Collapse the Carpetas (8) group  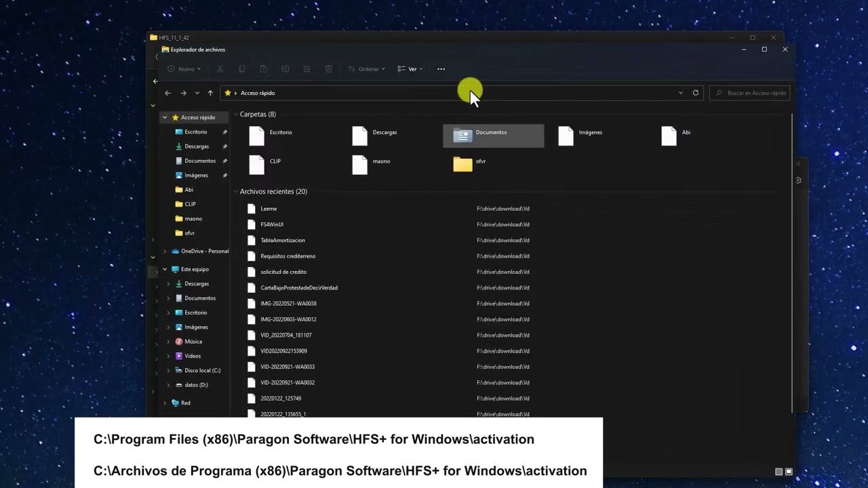tap(235, 115)
